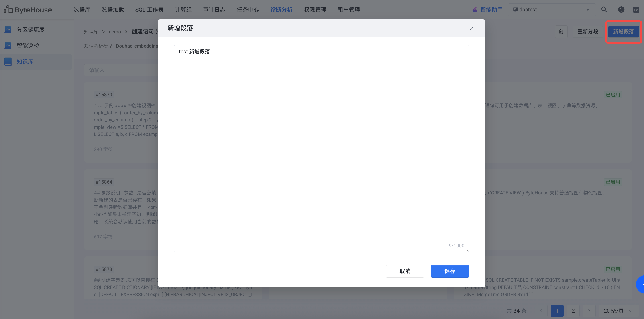644x319 pixels.
Task: Click the trash delete icon
Action: [561, 31]
